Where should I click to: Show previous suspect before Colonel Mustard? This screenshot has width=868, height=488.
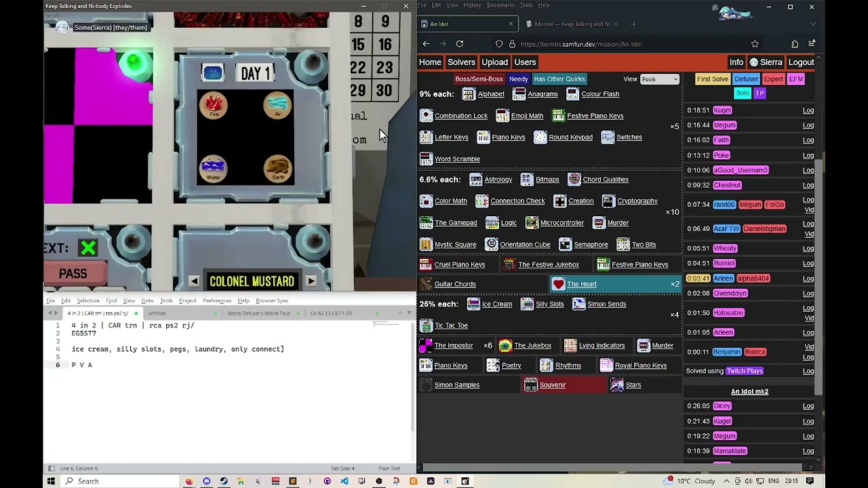[x=193, y=281]
